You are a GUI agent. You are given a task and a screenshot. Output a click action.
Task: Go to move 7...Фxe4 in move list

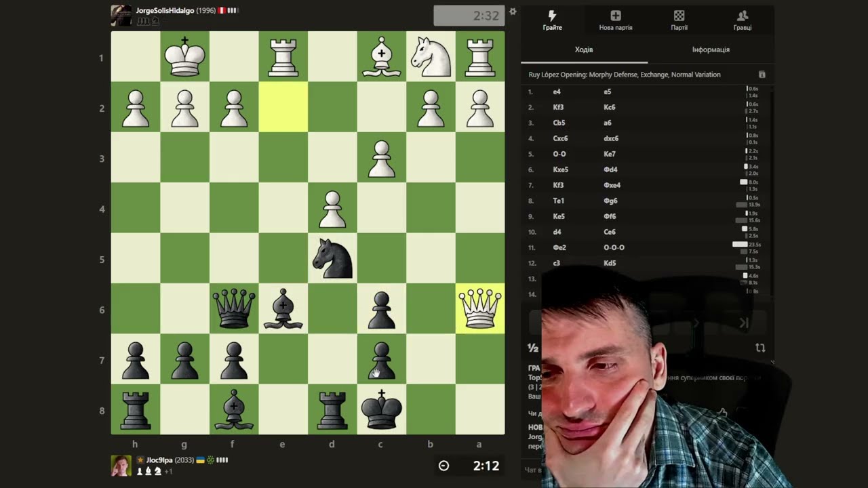coord(612,185)
